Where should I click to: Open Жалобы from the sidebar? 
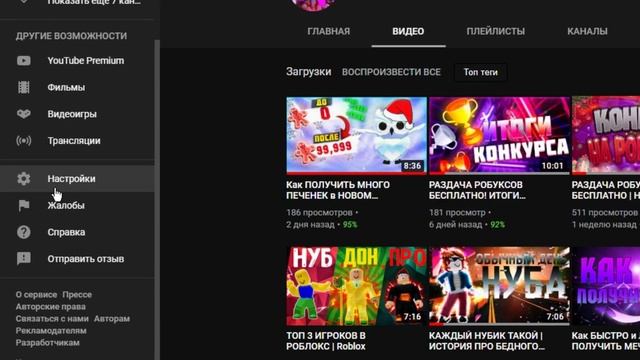click(x=77, y=205)
